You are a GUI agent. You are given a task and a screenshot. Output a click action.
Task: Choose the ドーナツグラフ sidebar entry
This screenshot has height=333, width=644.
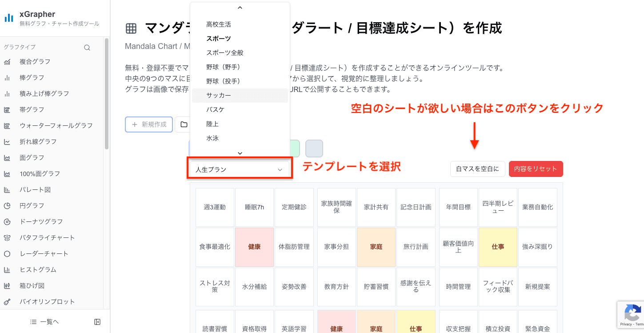pyautogui.click(x=41, y=222)
